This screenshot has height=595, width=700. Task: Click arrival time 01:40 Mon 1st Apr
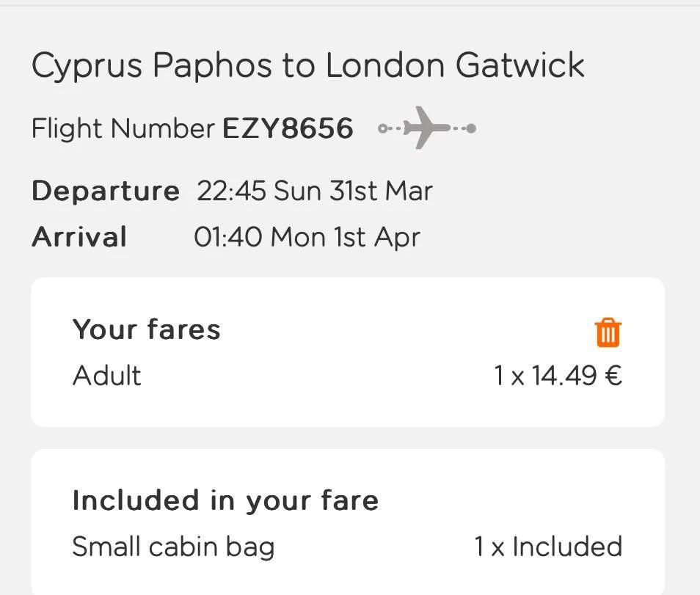(307, 238)
